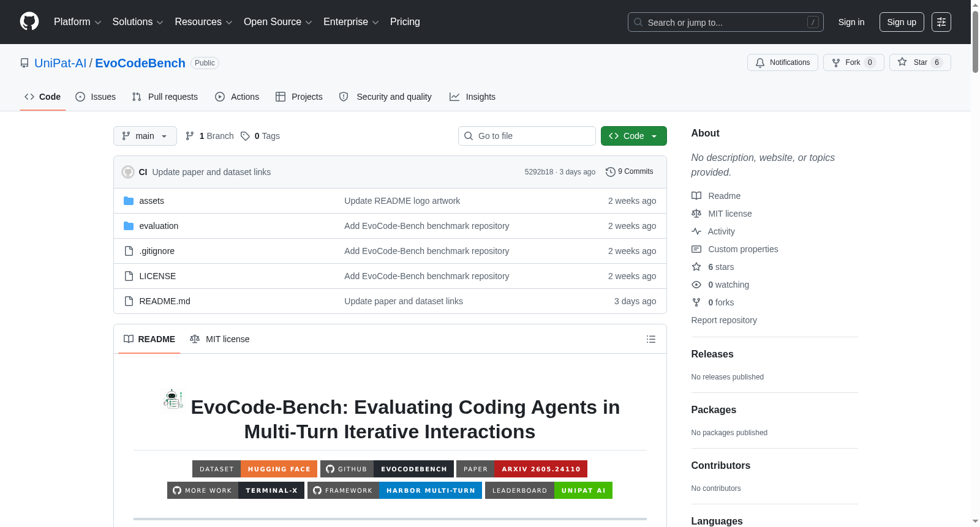Viewport: 980px width, 527px height.
Task: Expand the Resources menu
Action: 203,22
